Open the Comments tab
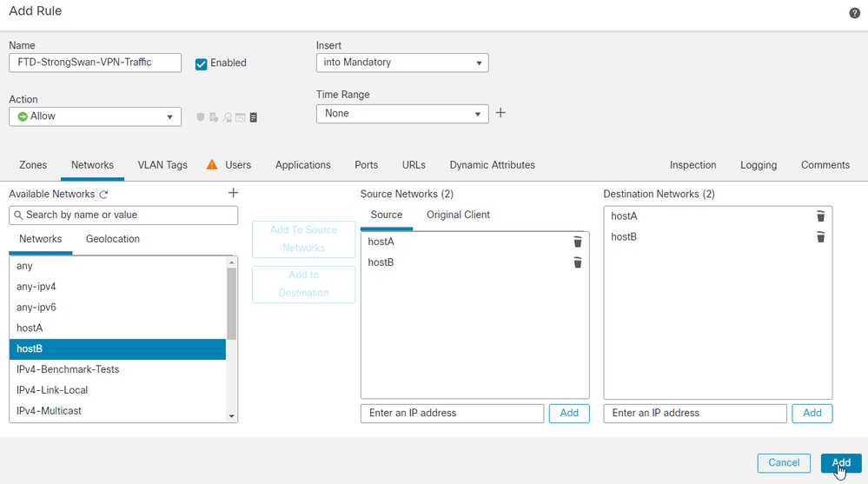Image resolution: width=868 pixels, height=484 pixels. (825, 165)
